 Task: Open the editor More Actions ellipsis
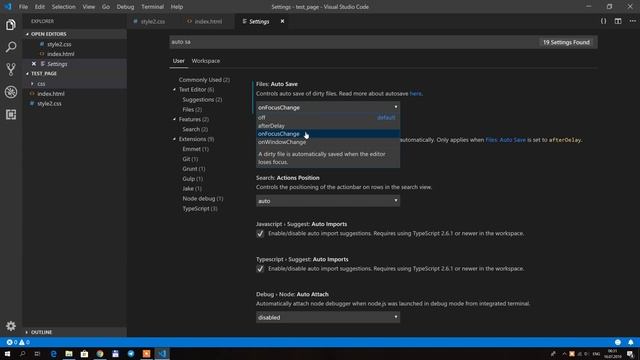(x=632, y=21)
